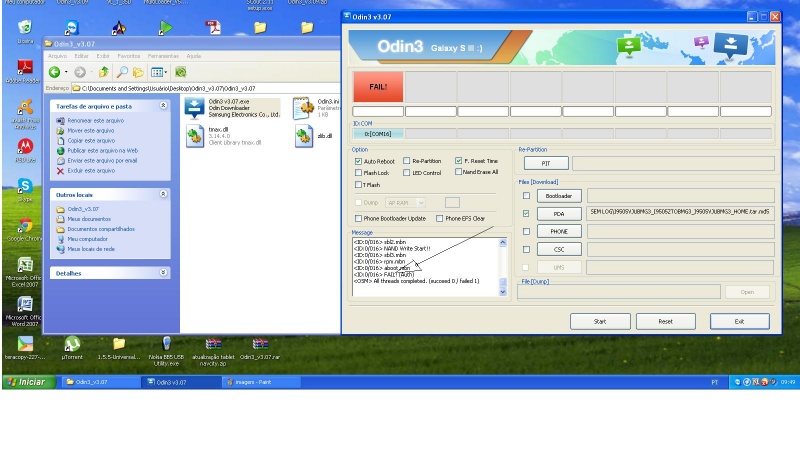The width and height of the screenshot is (800, 450).
Task: Go up one folder level in Explorer
Action: pos(104,72)
